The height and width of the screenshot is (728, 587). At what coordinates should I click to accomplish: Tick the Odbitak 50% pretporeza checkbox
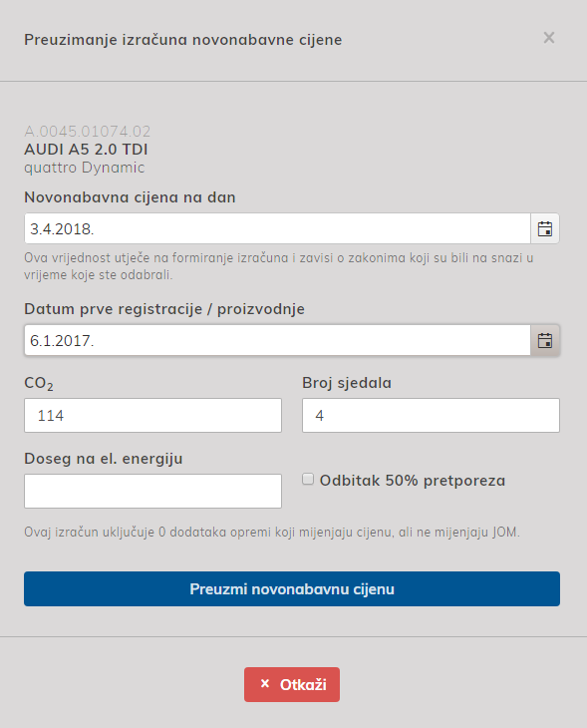coord(308,479)
